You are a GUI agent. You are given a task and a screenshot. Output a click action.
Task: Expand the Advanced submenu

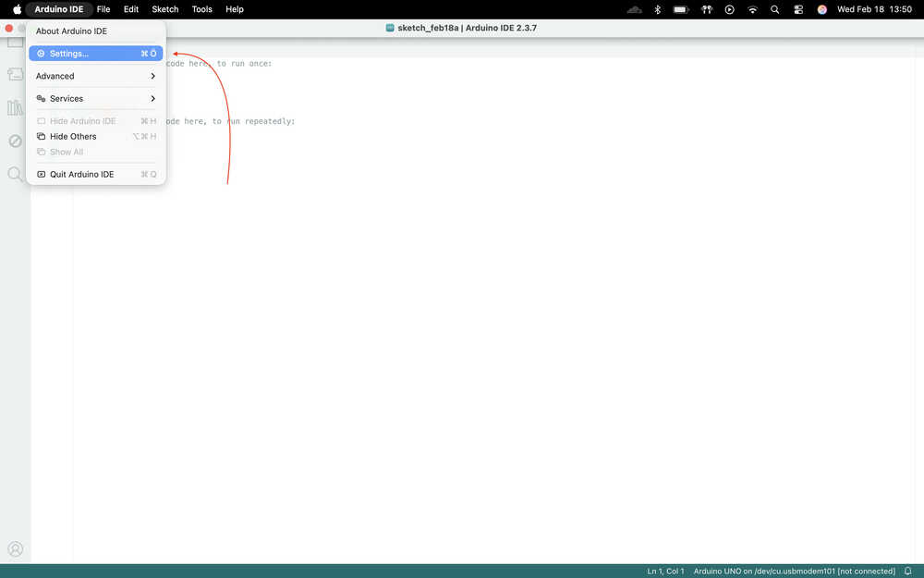[96, 76]
